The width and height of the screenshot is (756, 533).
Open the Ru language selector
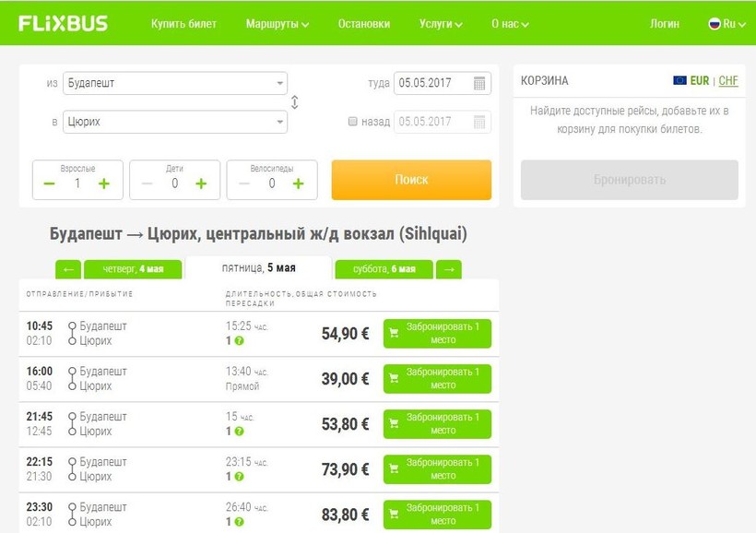pyautogui.click(x=726, y=24)
